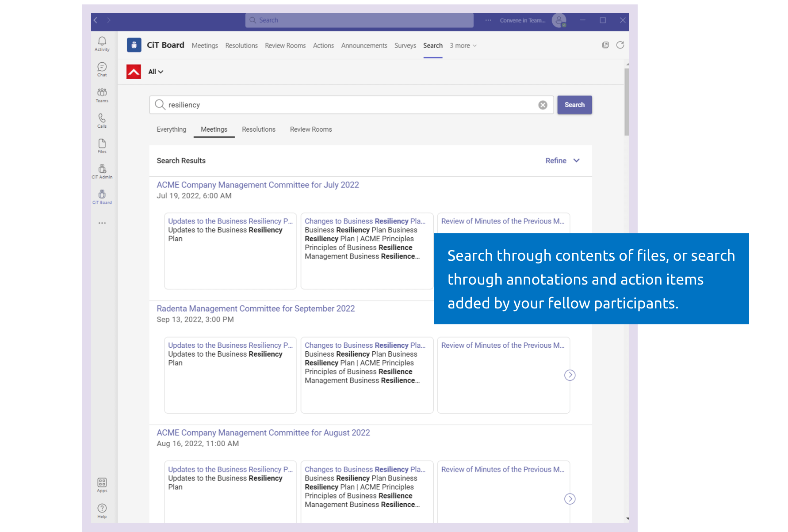The width and height of the screenshot is (788, 532).
Task: Open the 3 more tabs dropdown
Action: 463,45
